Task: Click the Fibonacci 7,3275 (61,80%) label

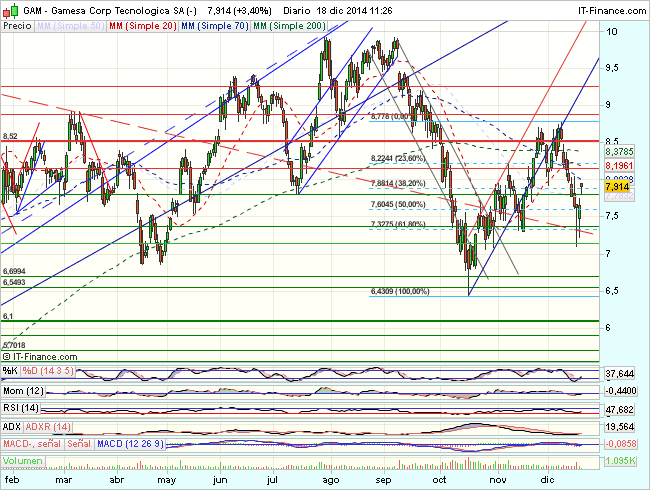Action: tap(398, 224)
